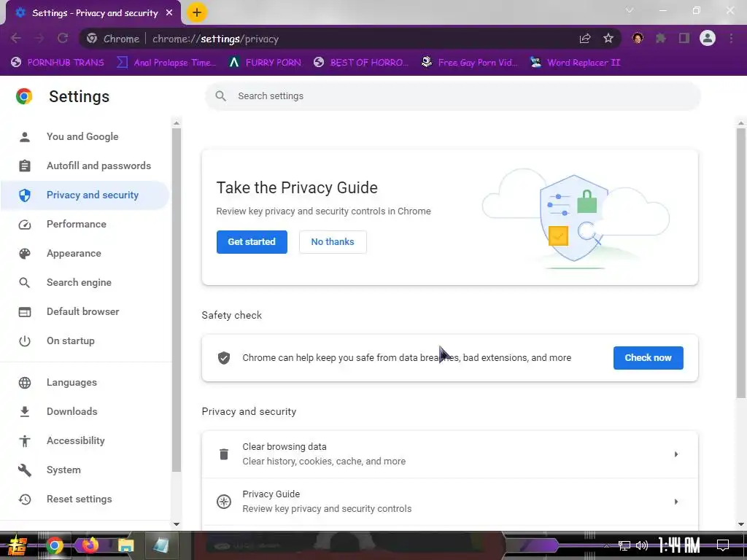Click the search magnifier icon in settings
The height and width of the screenshot is (560, 747).
[x=220, y=96]
